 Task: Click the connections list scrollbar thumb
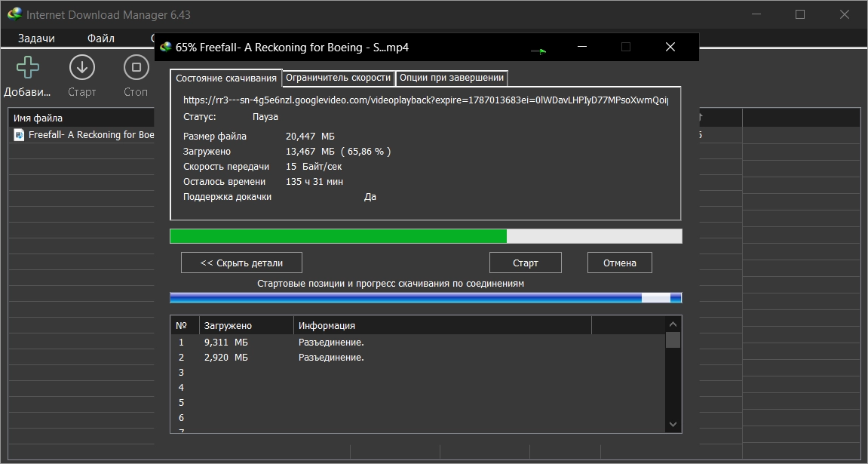point(673,340)
